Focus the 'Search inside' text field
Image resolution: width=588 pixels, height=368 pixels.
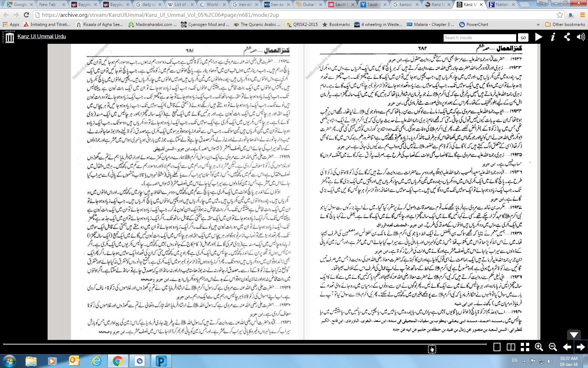[x=479, y=38]
